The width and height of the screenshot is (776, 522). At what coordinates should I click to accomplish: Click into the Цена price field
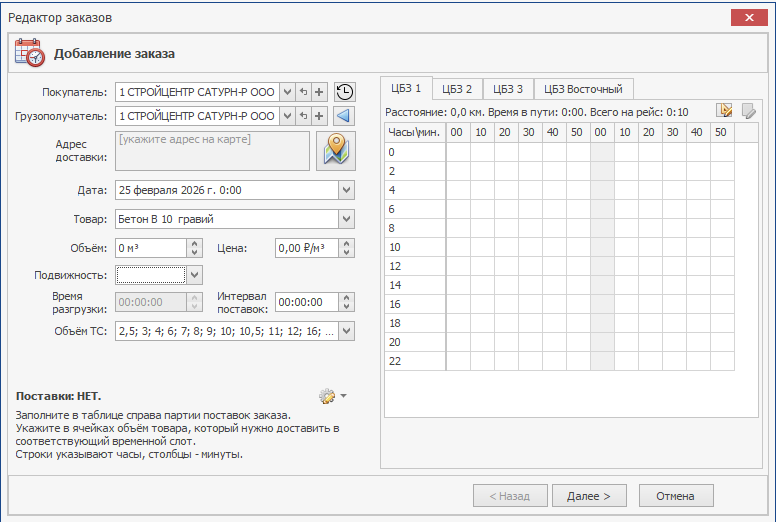coord(306,247)
